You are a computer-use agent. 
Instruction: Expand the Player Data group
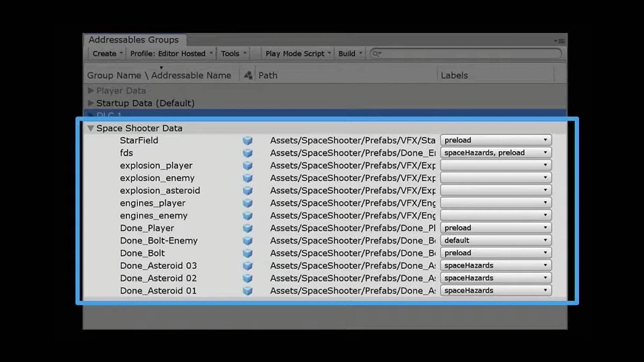tap(91, 90)
